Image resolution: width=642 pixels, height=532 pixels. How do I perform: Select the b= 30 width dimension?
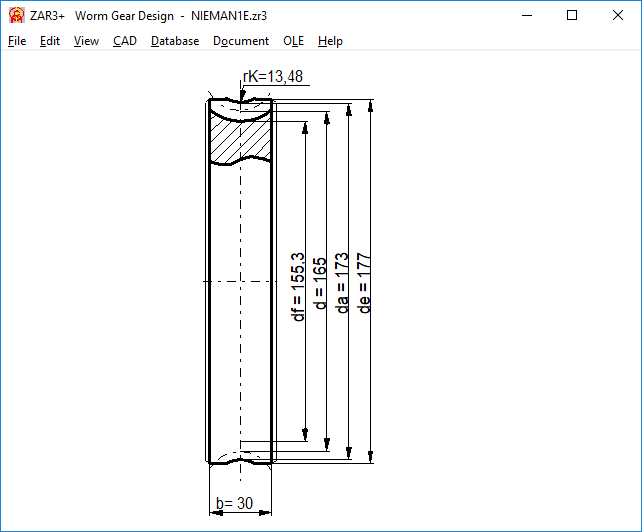(235, 504)
